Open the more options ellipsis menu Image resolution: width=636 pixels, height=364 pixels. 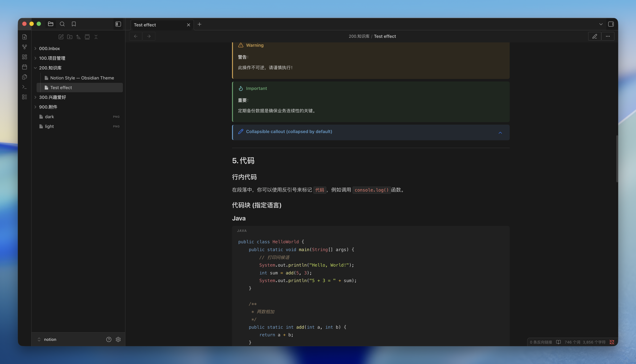(608, 36)
